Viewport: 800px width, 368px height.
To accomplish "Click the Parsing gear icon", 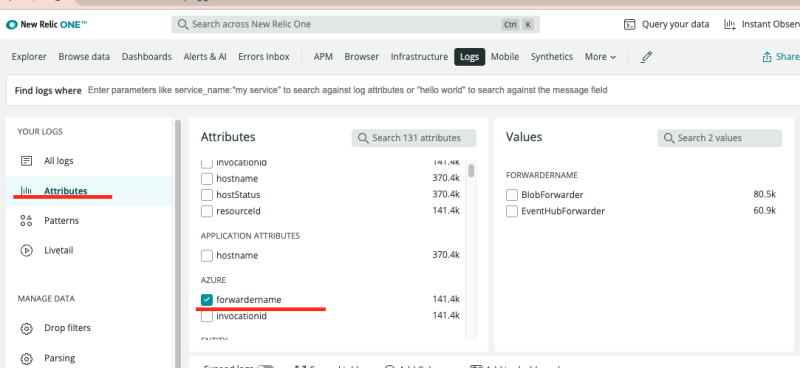I will tap(26, 358).
